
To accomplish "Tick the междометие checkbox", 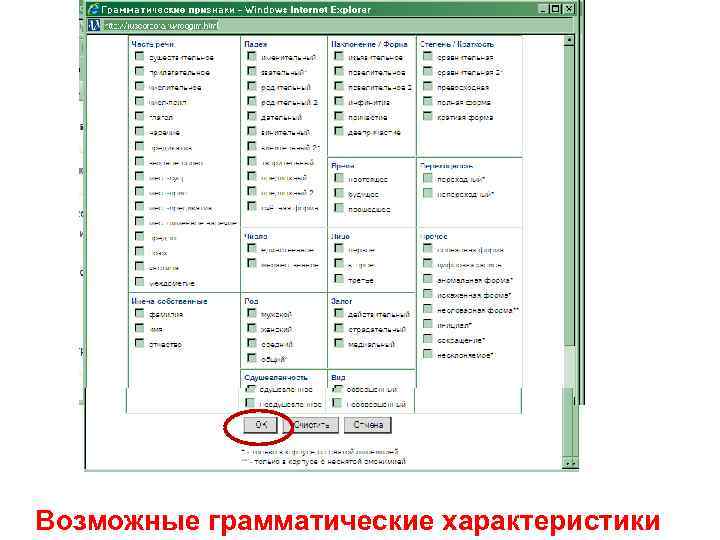I will point(140,281).
